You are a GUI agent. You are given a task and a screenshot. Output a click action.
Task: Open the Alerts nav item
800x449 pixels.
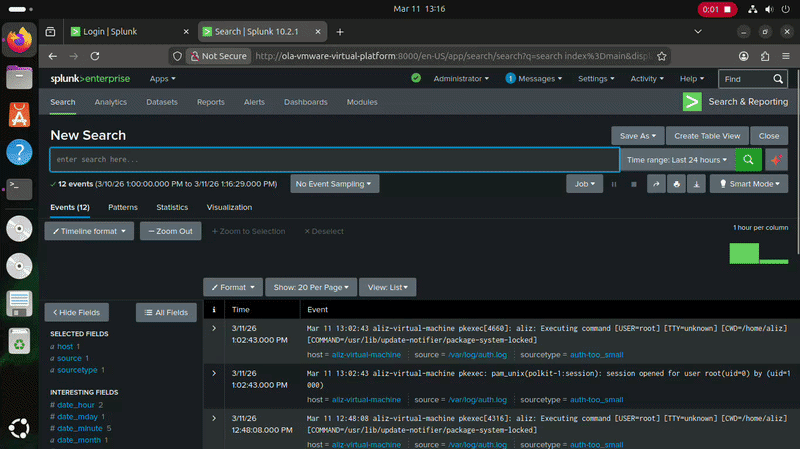254,102
